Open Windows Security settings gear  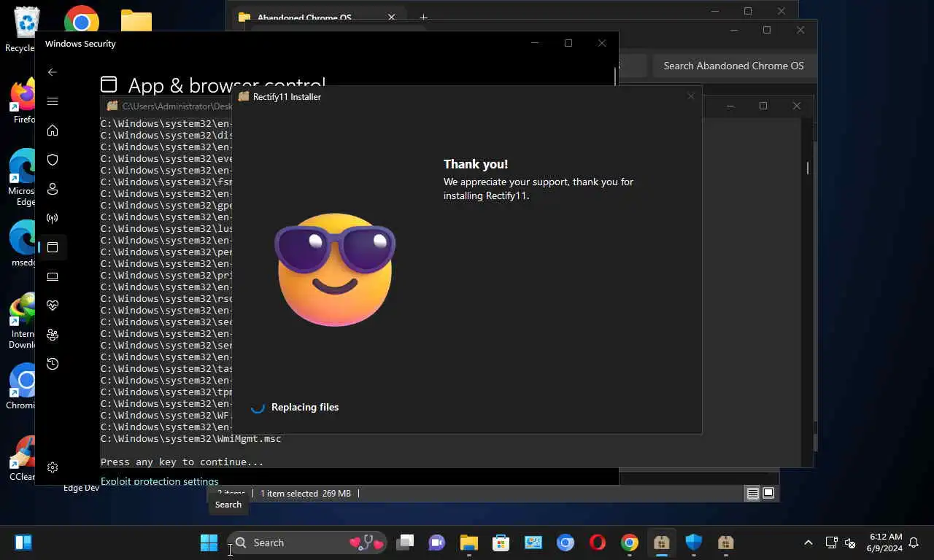[52, 467]
